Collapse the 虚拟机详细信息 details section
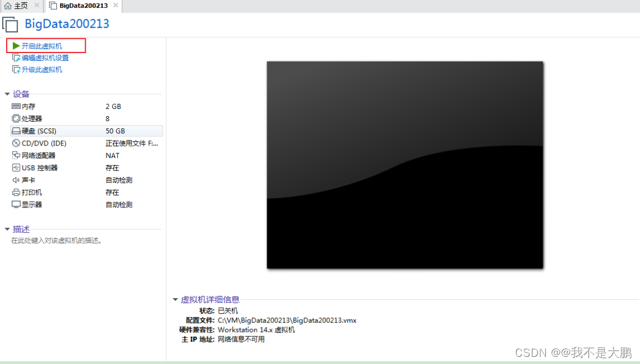This screenshot has height=364, width=640. point(175,300)
